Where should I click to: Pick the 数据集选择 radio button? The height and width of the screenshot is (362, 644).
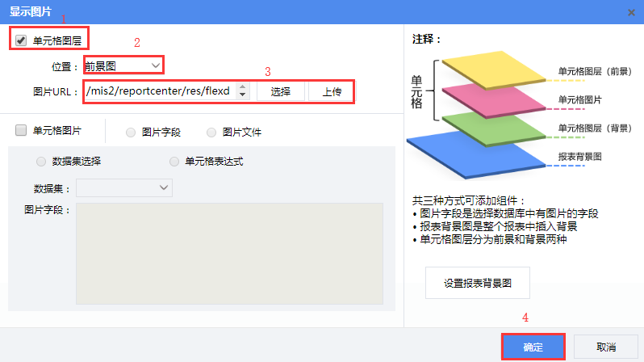pos(41,161)
